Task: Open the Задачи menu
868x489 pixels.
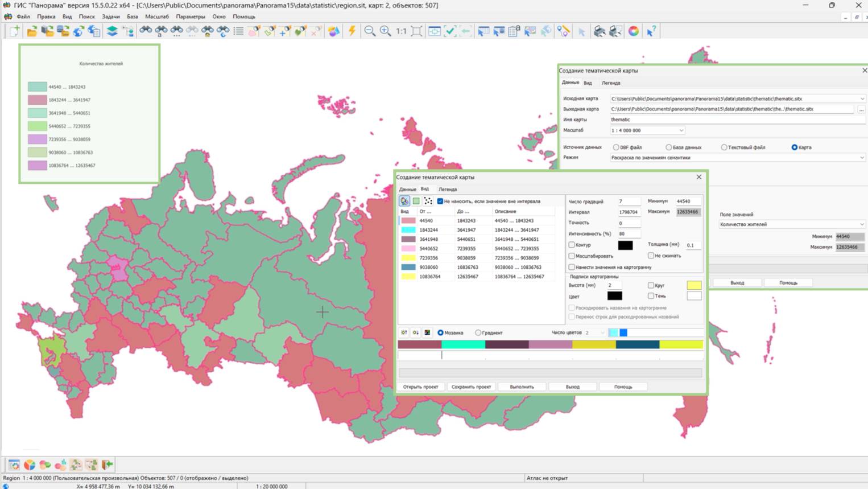Action: (x=110, y=17)
